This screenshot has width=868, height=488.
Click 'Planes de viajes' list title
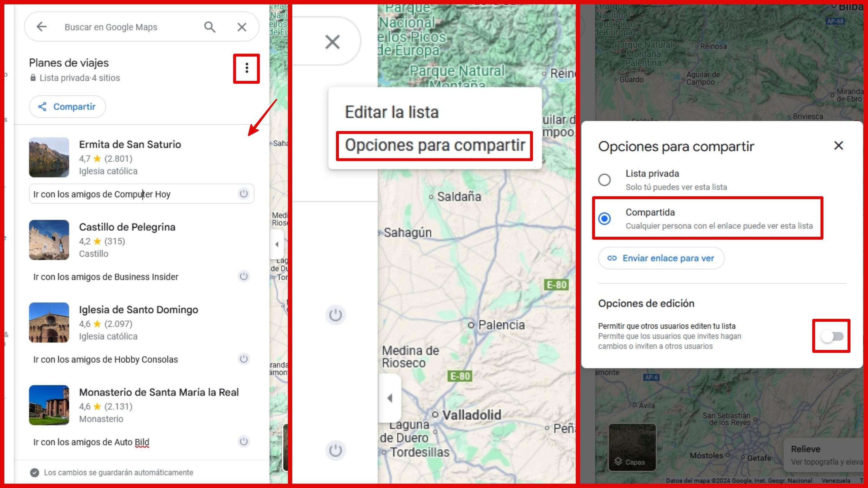click(x=69, y=63)
